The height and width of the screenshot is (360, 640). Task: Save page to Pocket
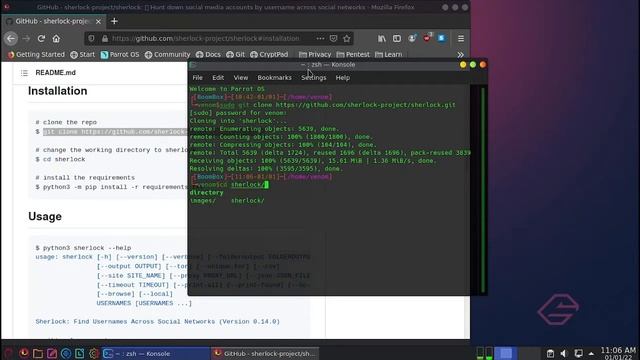[x=333, y=38]
